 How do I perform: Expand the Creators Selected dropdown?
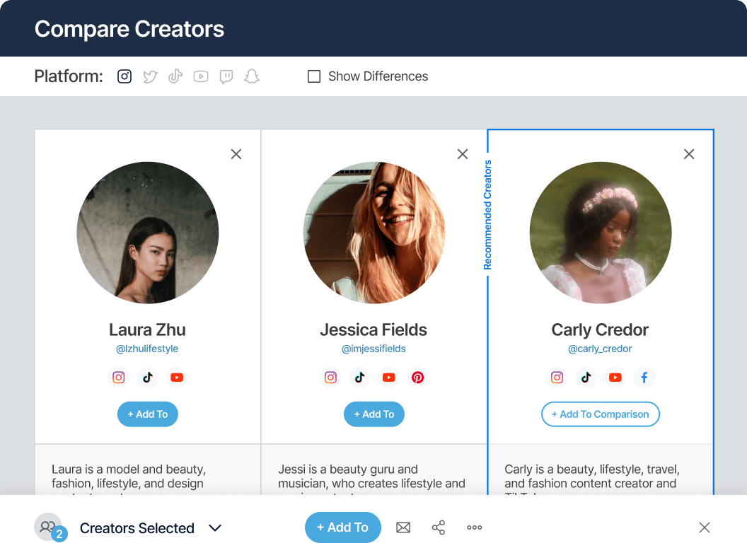[215, 527]
